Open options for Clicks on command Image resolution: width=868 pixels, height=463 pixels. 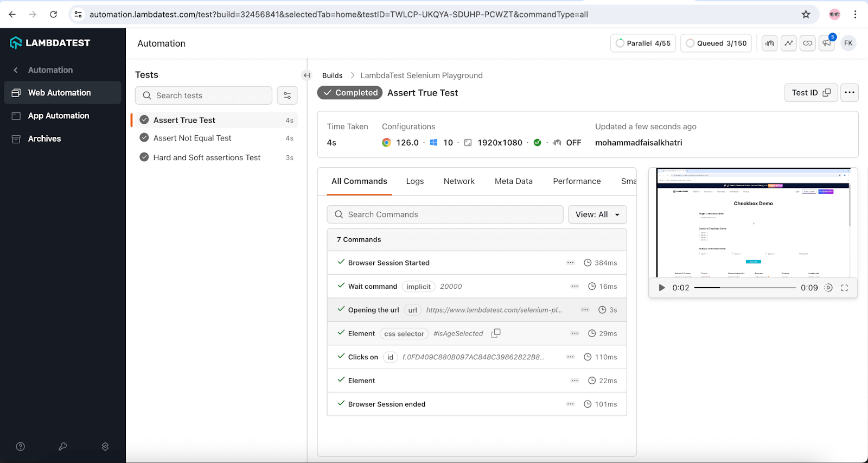click(x=570, y=357)
